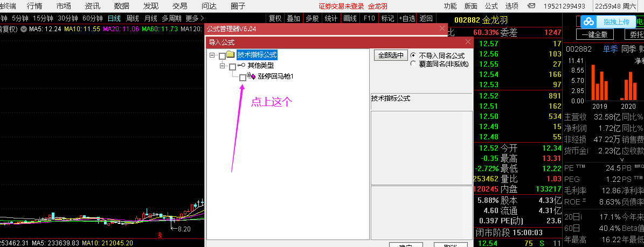The height and width of the screenshot is (247, 644).
Task: Click the 多股 toolbar button
Action: (x=312, y=18)
